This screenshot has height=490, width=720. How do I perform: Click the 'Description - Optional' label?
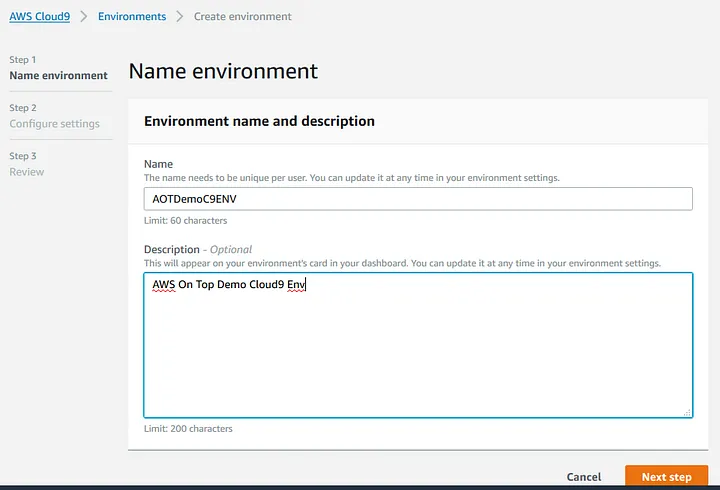point(198,249)
